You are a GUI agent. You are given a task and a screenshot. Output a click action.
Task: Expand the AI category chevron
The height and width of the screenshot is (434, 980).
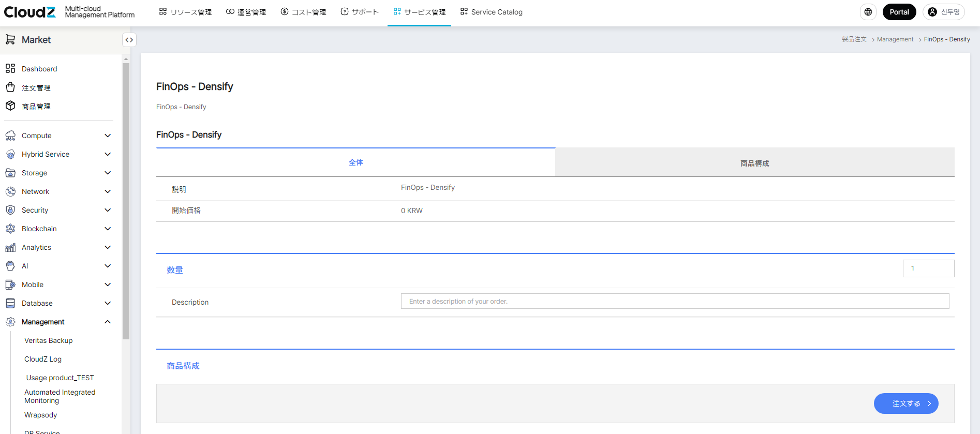tap(108, 266)
